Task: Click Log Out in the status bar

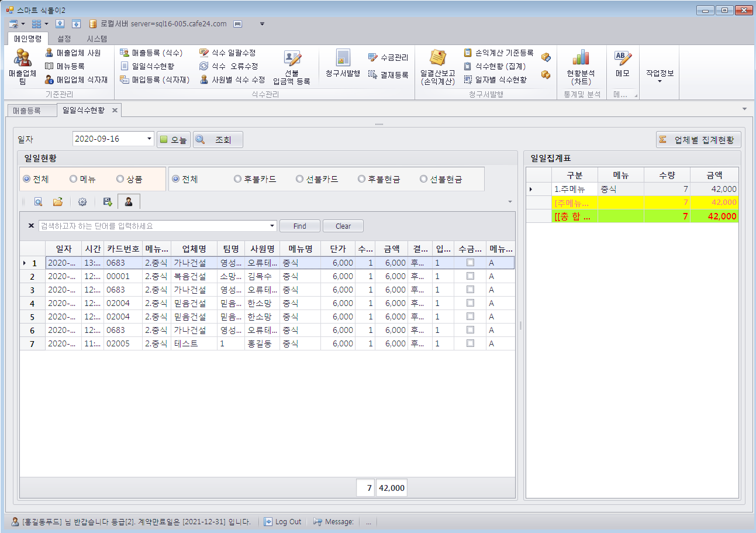Action: (284, 522)
